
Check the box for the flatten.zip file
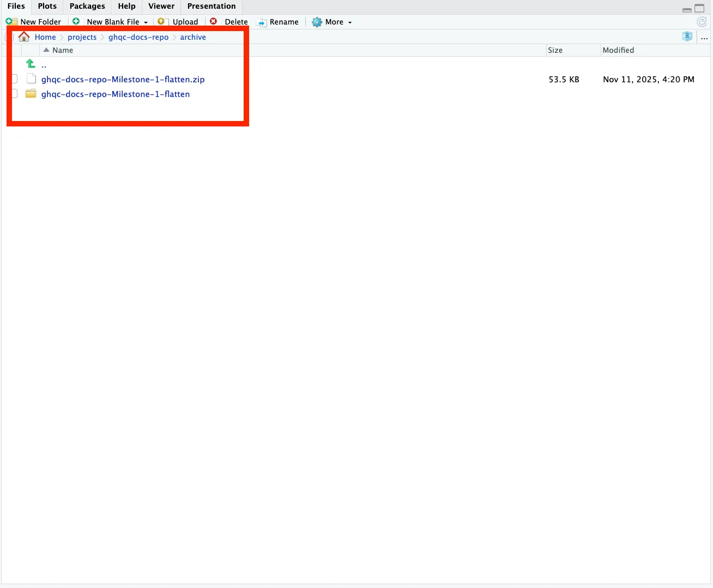[x=14, y=79]
